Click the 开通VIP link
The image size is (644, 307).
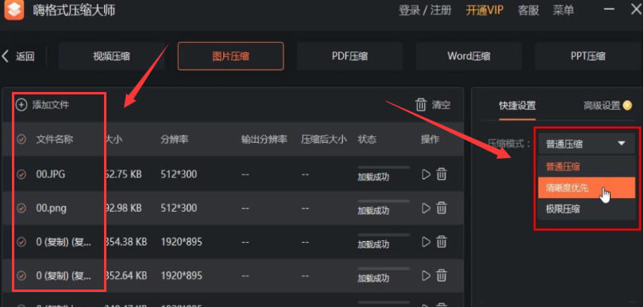484,10
